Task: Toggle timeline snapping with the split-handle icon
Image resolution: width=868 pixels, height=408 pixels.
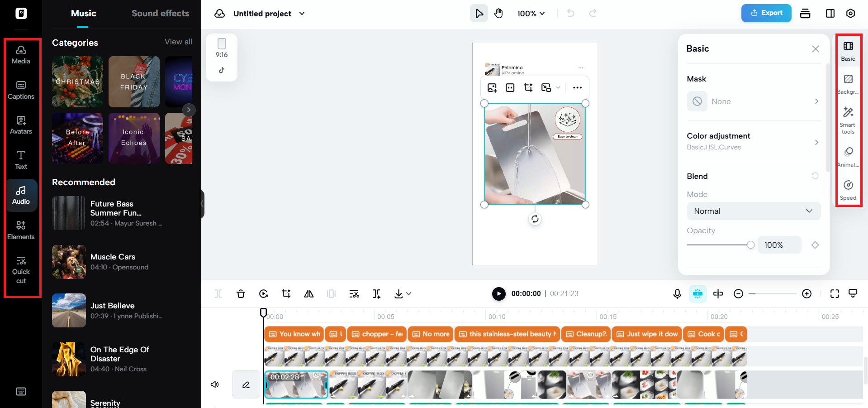Action: [x=718, y=293]
